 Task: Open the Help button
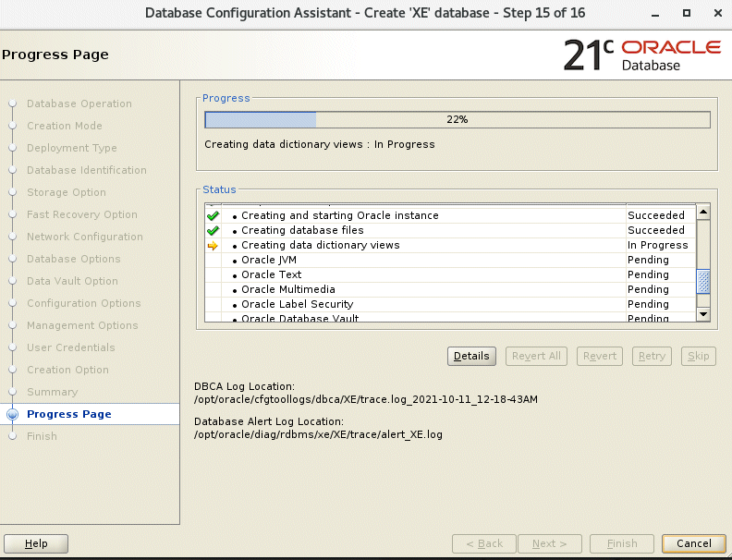(x=36, y=543)
